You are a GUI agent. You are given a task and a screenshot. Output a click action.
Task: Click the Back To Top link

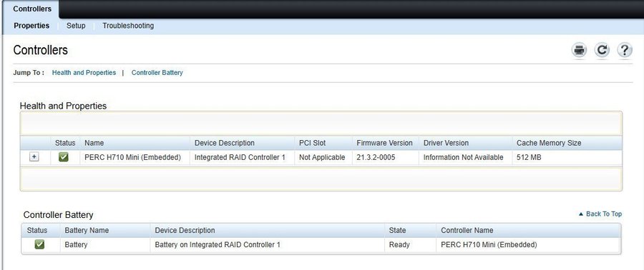click(600, 214)
